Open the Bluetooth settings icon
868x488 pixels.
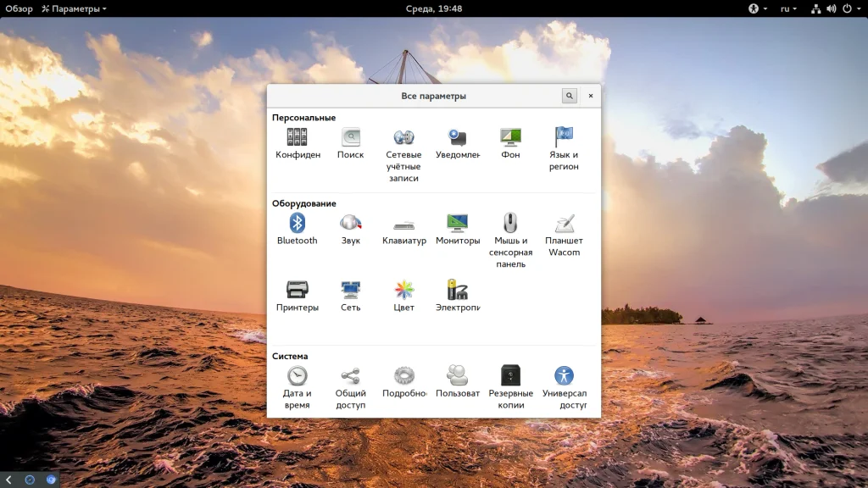pos(297,224)
